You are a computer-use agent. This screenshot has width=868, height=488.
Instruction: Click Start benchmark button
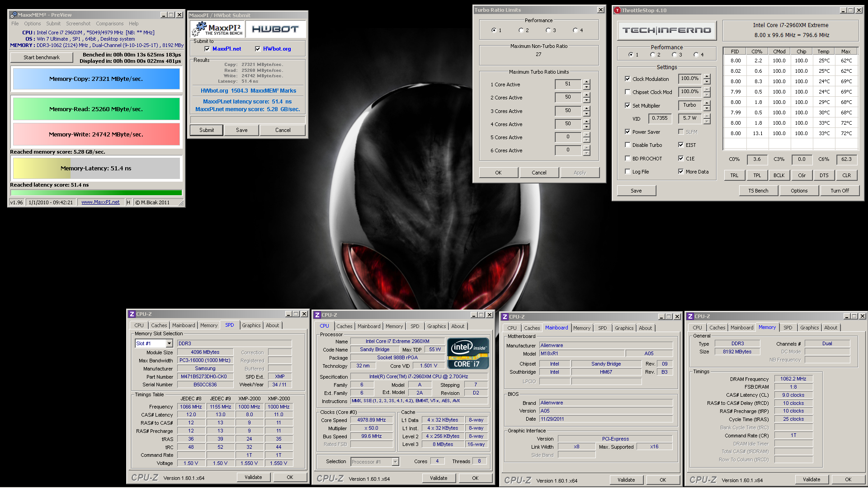click(42, 57)
